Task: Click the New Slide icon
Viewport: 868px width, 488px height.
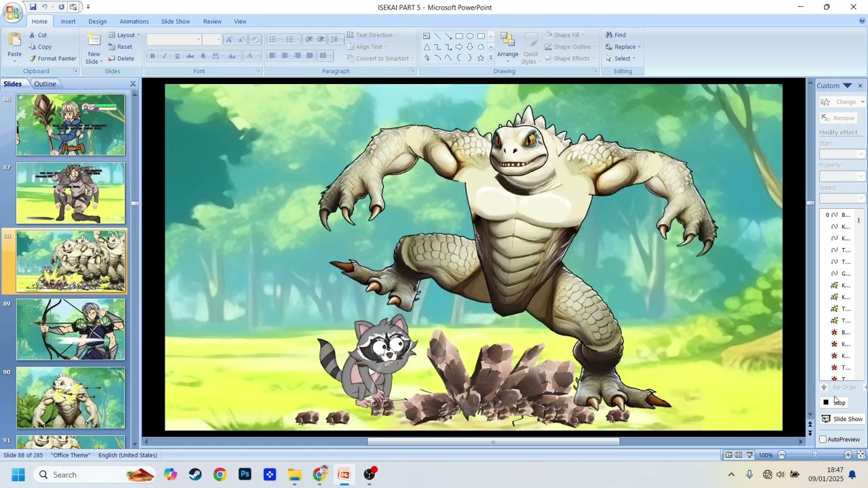Action: (x=94, y=41)
